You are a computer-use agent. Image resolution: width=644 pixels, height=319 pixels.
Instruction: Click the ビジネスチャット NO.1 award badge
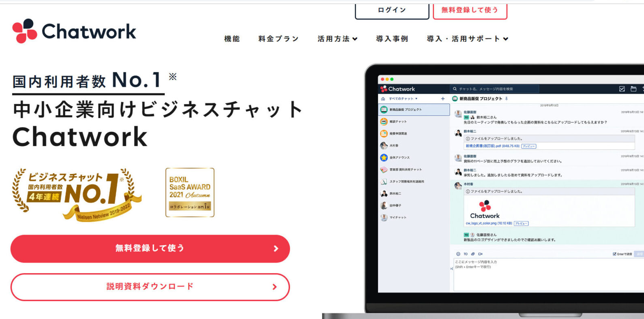coord(77,194)
